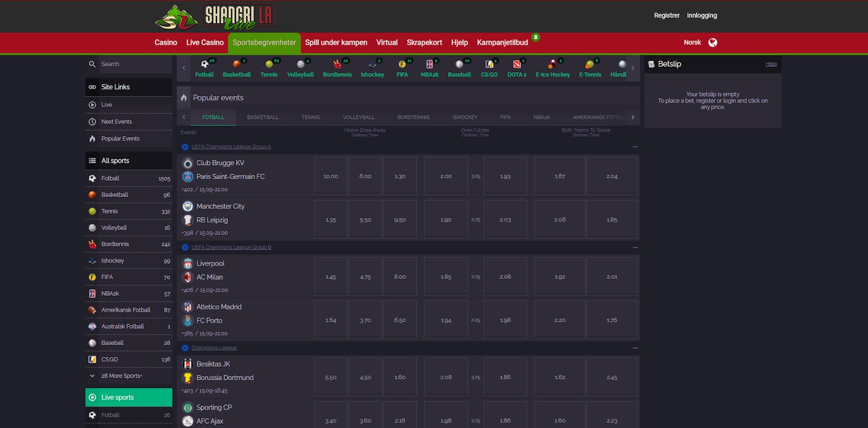The height and width of the screenshot is (428, 868).
Task: Select the DOTA 2 sport icon
Action: coord(516,65)
